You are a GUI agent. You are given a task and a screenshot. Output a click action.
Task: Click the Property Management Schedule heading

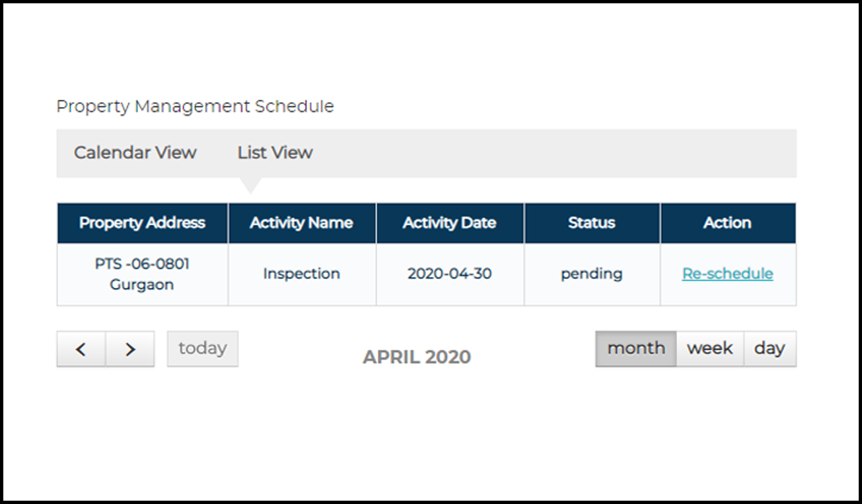(195, 106)
